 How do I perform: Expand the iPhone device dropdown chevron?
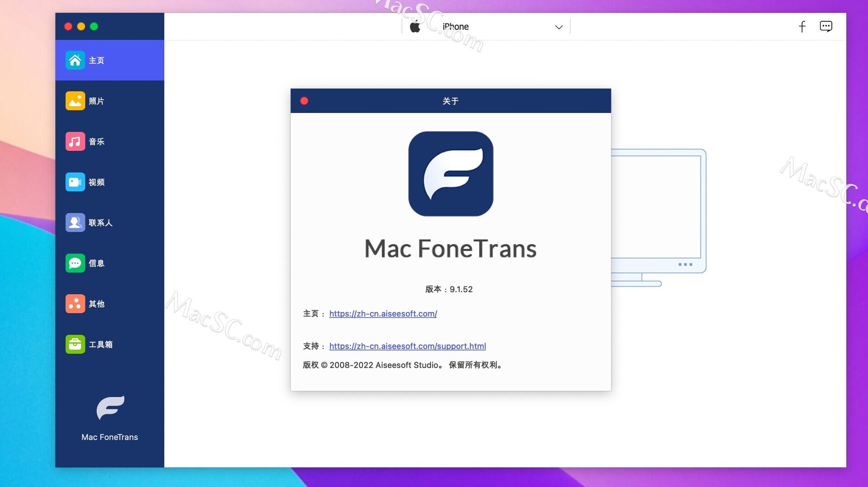[559, 27]
